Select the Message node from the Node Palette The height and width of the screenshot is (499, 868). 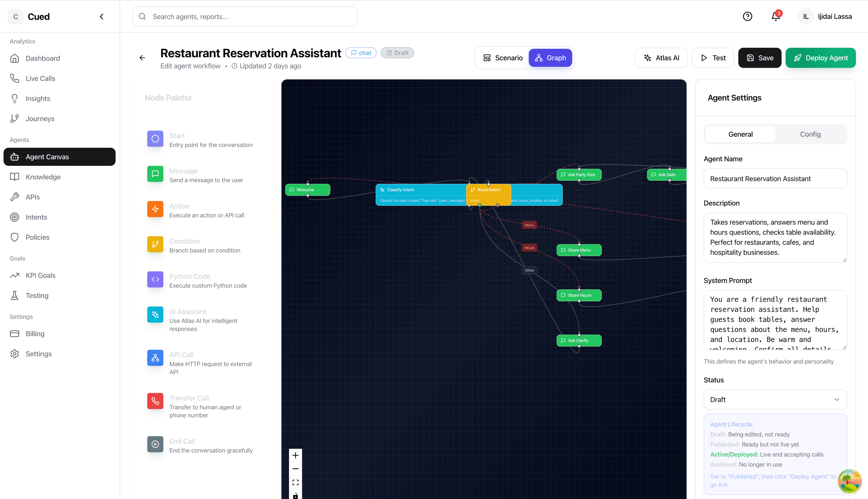click(x=155, y=174)
